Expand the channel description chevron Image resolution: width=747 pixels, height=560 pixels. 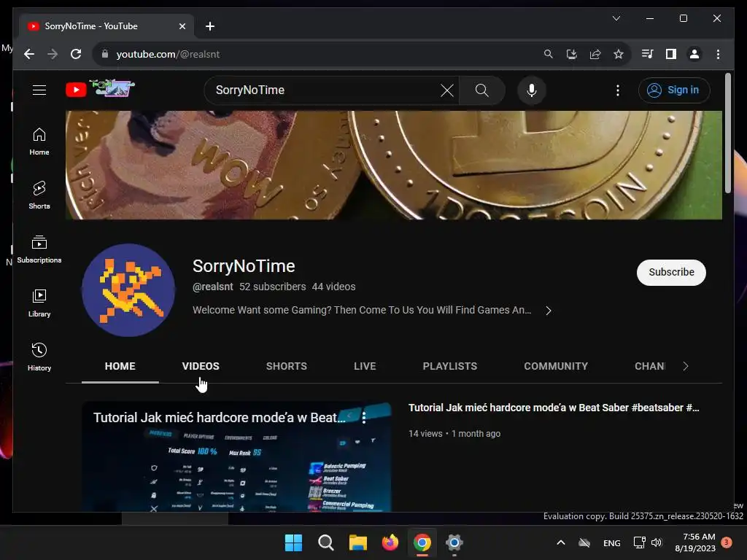click(549, 311)
